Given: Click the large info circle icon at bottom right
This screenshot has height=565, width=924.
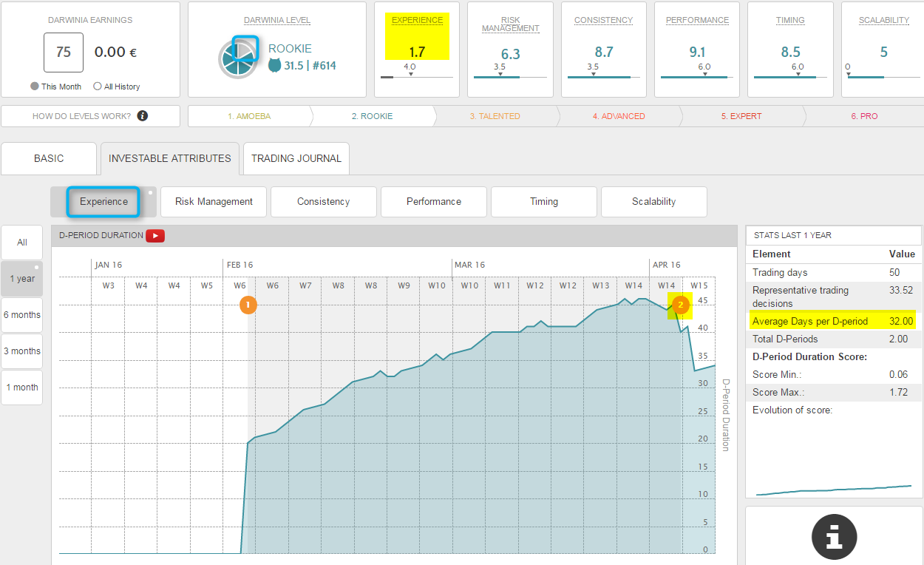Looking at the screenshot, I should [834, 536].
